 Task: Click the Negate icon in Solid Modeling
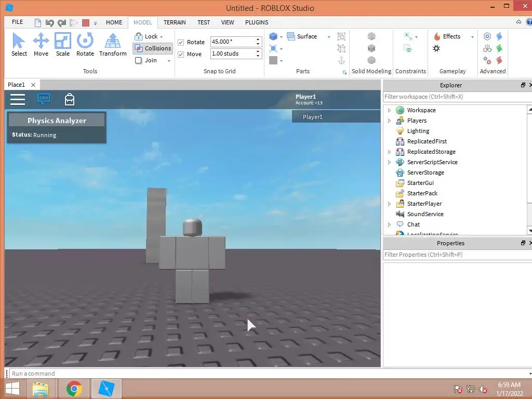click(371, 48)
